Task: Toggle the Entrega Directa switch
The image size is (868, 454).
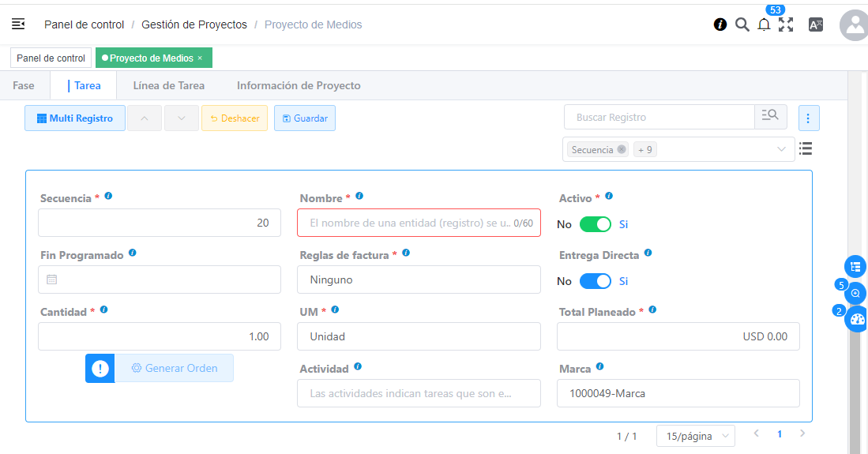Action: coord(596,281)
